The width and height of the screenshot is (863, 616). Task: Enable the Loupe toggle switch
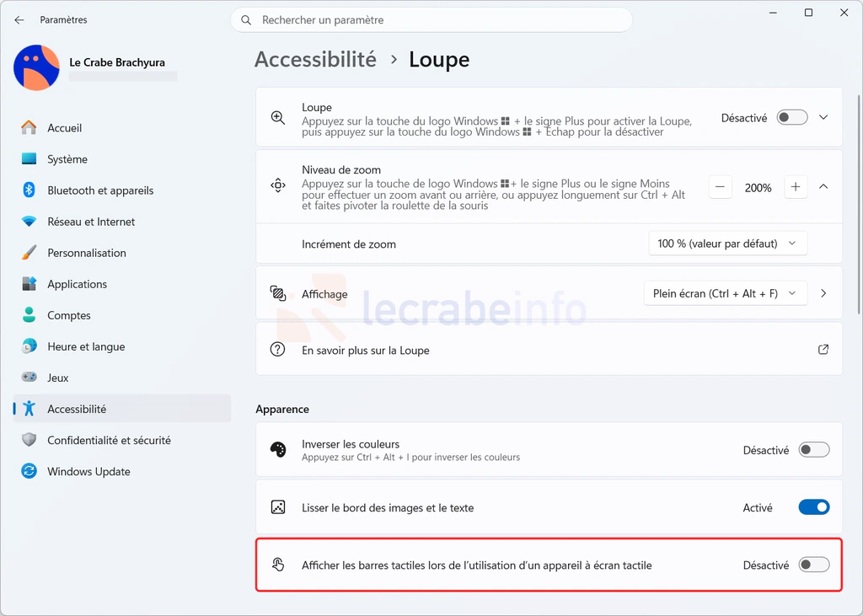792,117
